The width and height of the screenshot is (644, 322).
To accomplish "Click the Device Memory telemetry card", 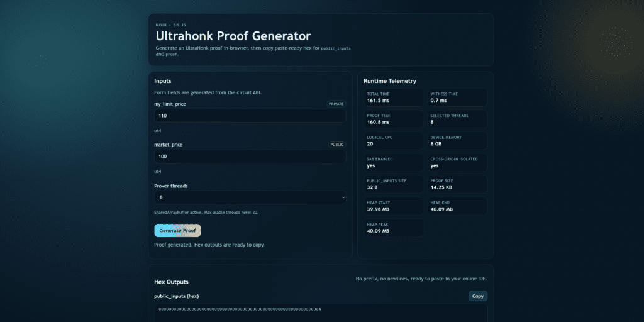I will pos(457,141).
